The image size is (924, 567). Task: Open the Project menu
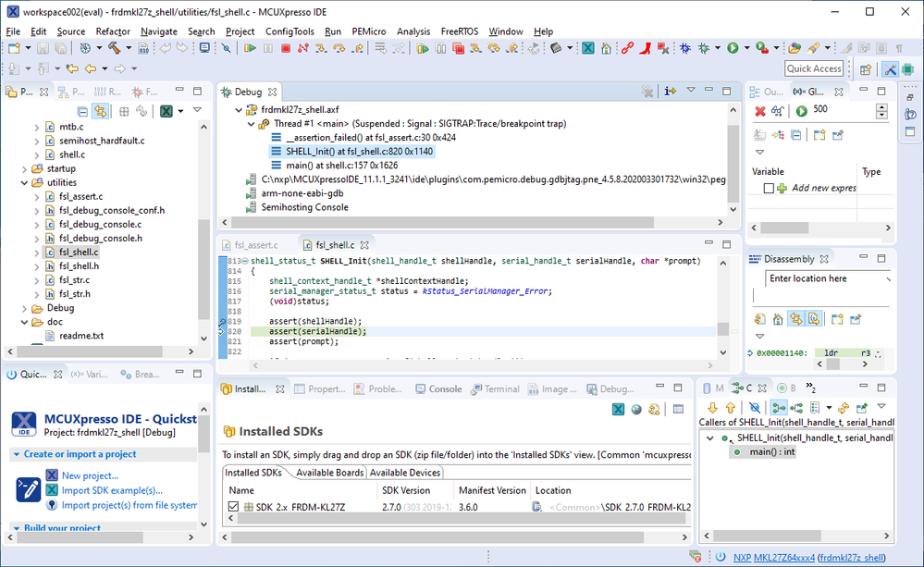tap(240, 31)
